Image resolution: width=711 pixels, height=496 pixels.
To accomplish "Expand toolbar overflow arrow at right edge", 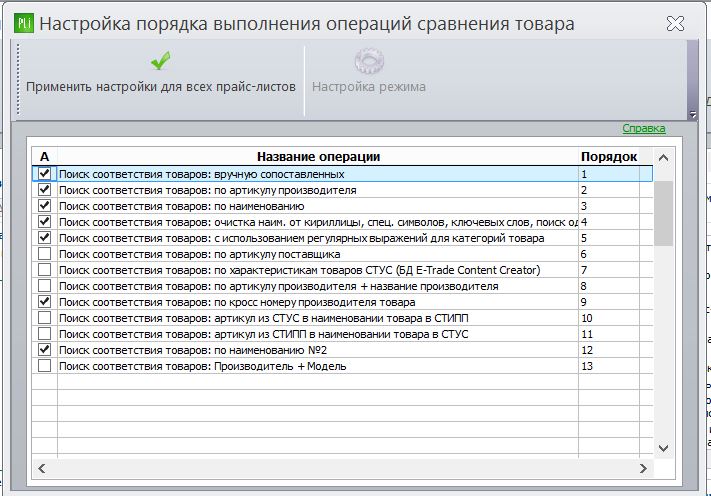I will (692, 114).
